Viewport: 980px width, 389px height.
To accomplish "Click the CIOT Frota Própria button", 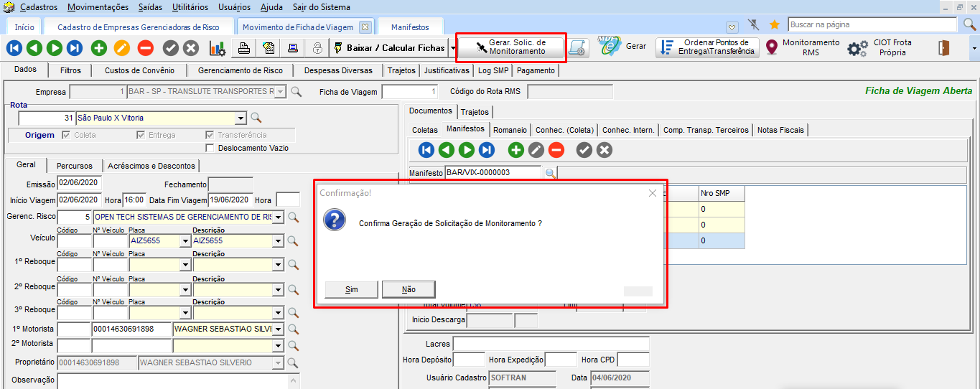I will click(880, 48).
